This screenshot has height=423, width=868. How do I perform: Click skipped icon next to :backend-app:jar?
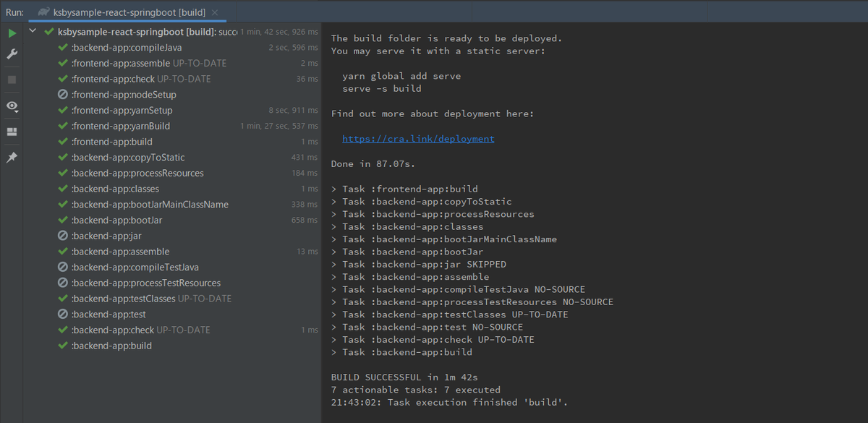click(x=63, y=236)
